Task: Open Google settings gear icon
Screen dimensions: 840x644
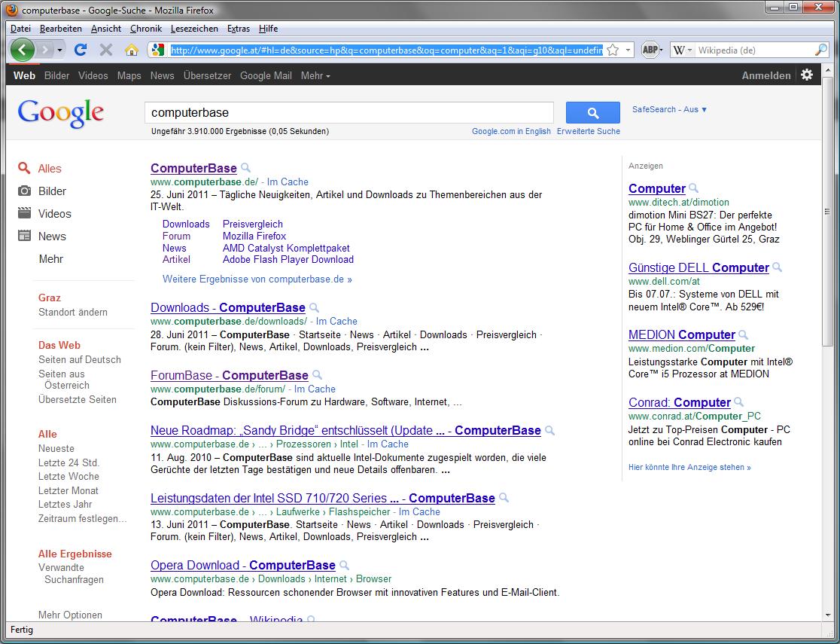Action: click(x=807, y=75)
